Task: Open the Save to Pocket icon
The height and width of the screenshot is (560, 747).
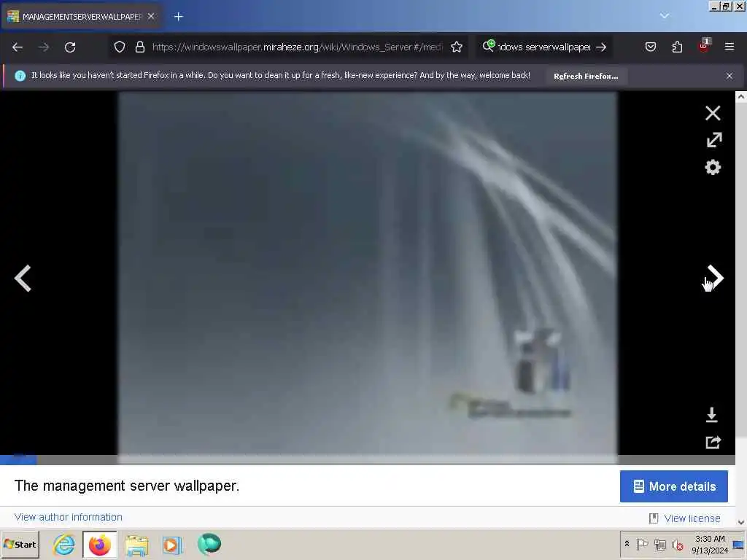Action: (650, 47)
